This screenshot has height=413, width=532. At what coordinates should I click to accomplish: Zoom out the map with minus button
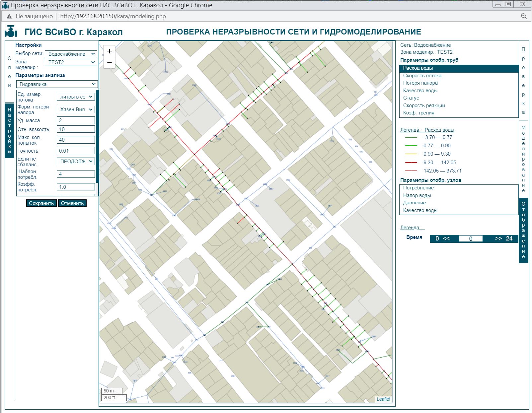pos(109,62)
